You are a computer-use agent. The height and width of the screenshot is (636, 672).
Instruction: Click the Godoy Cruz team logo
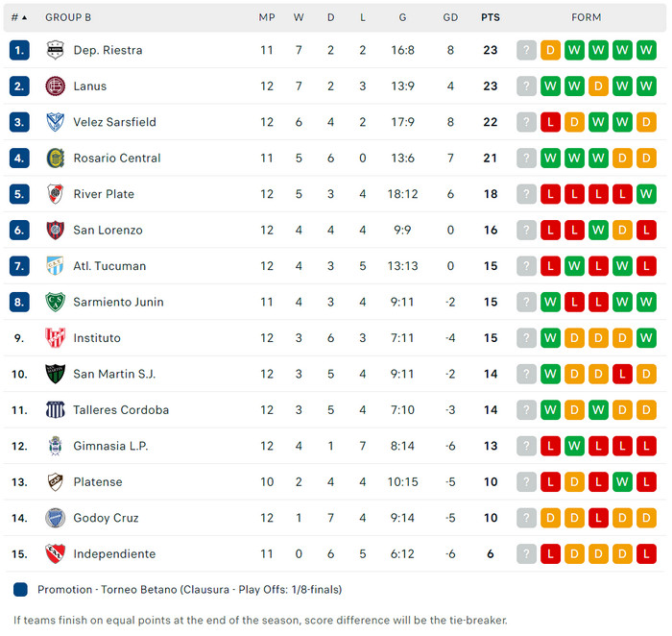tap(55, 518)
